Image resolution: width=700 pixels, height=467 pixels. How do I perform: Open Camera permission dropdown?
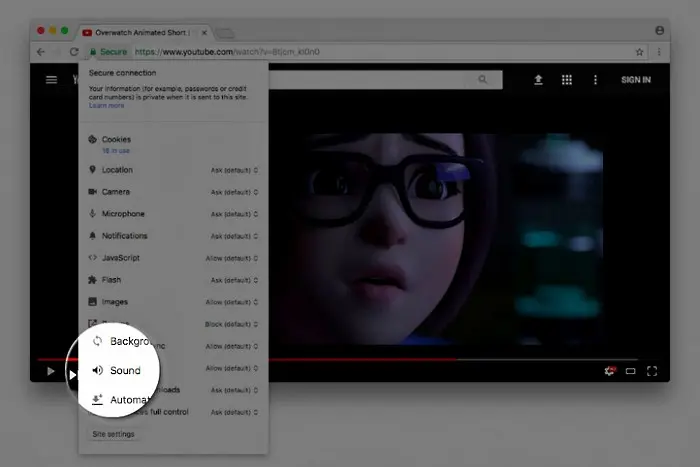(234, 192)
